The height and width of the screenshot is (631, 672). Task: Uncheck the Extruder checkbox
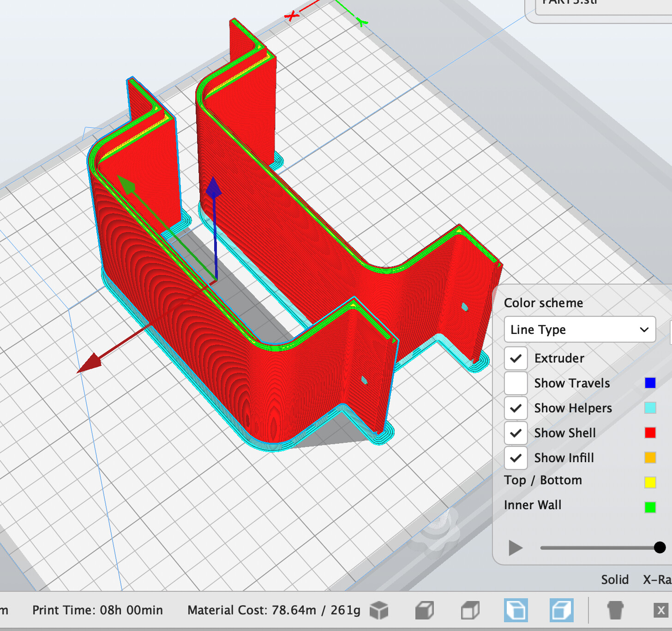coord(516,358)
